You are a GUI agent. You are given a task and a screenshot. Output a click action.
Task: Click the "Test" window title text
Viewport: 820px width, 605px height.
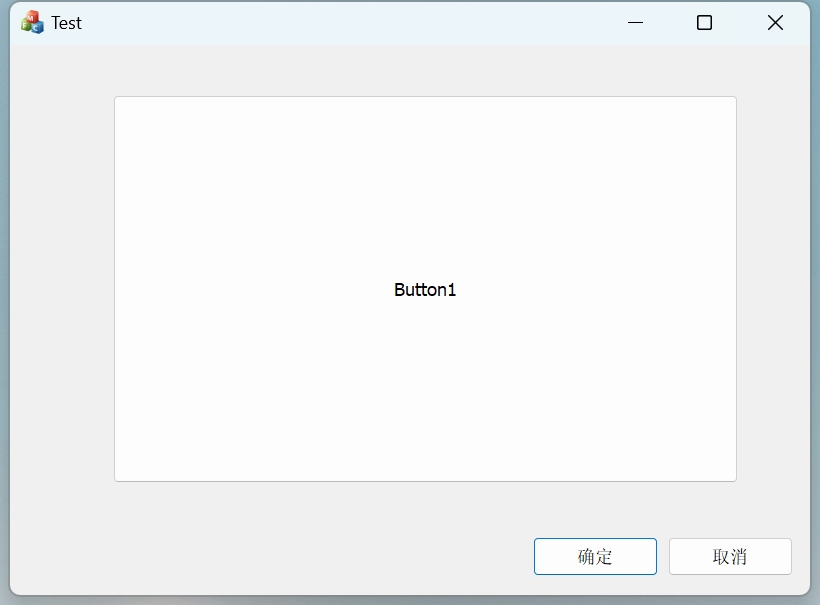(67, 23)
